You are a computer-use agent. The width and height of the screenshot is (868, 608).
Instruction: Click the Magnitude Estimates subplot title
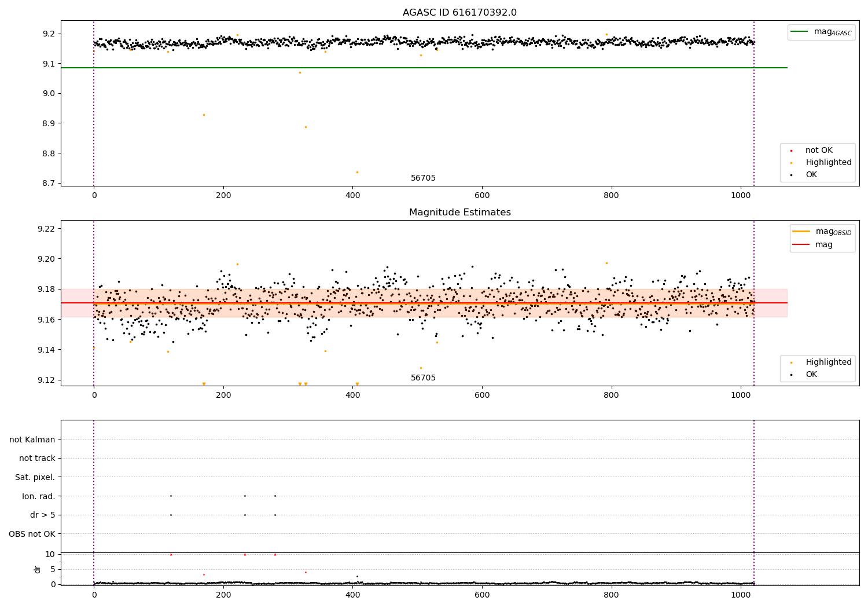click(x=459, y=213)
